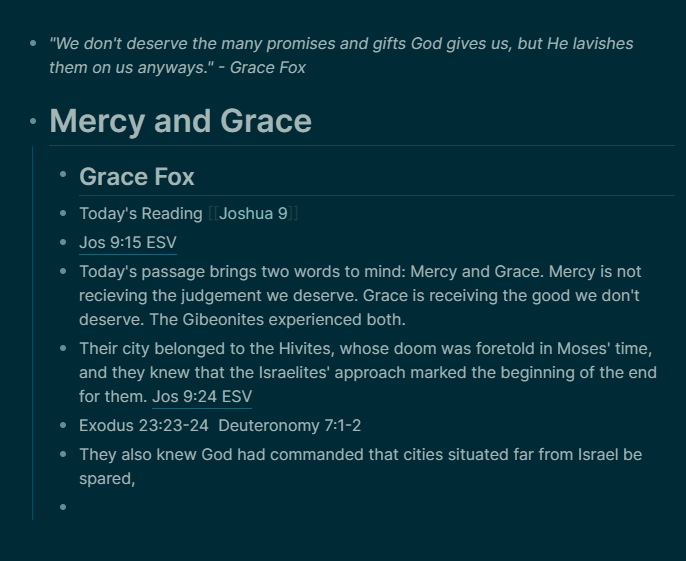Screen dimensions: 686x561
Task: Open the Joshua 9 page link
Action: pos(253,214)
